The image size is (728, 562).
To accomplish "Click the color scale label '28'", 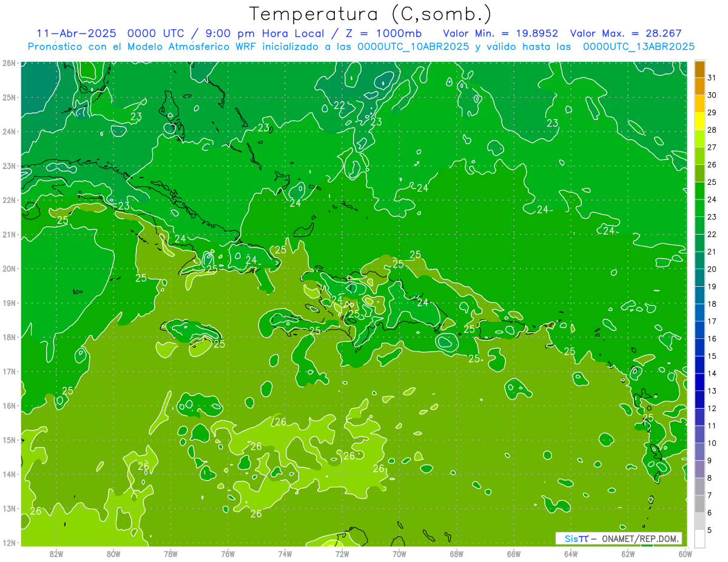I will click(x=712, y=130).
